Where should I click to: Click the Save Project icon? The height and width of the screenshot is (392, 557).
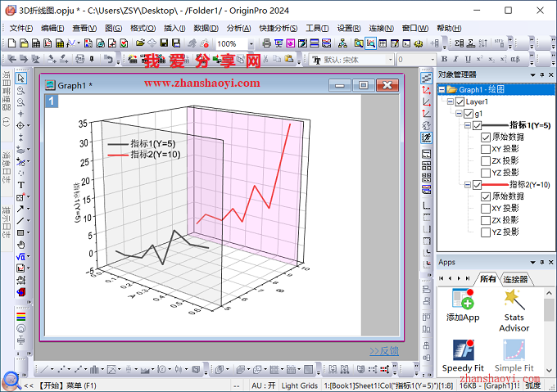pyautogui.click(x=164, y=43)
